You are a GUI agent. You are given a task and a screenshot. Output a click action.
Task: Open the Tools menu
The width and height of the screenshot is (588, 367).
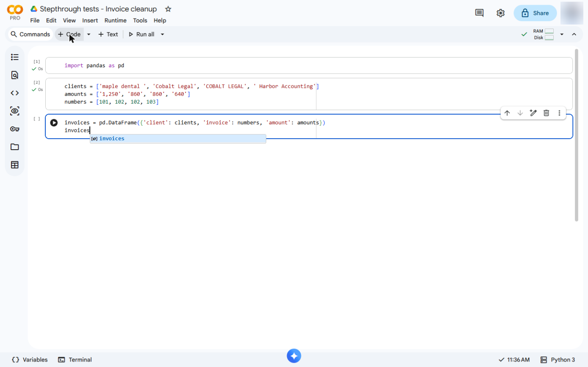pyautogui.click(x=140, y=20)
